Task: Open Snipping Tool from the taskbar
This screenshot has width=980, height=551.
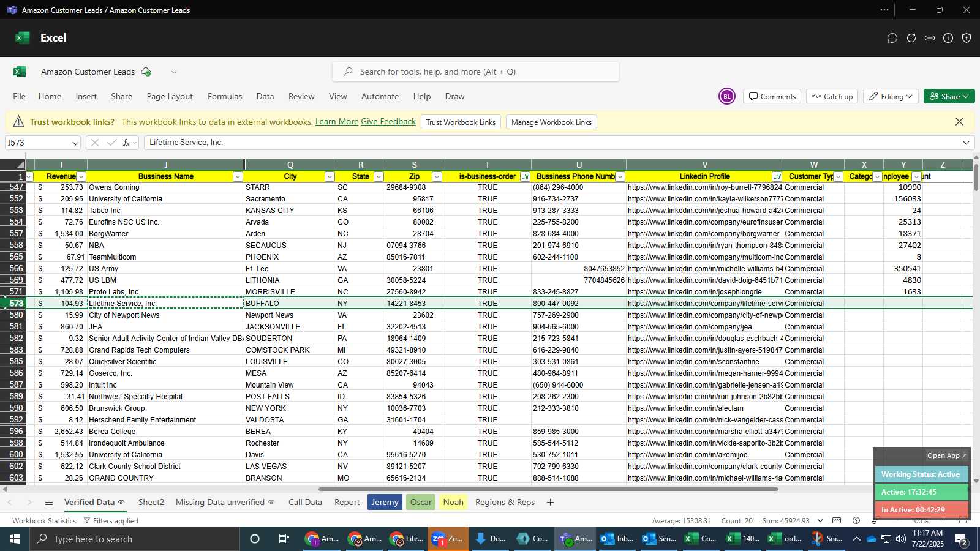Action: pyautogui.click(x=826, y=539)
